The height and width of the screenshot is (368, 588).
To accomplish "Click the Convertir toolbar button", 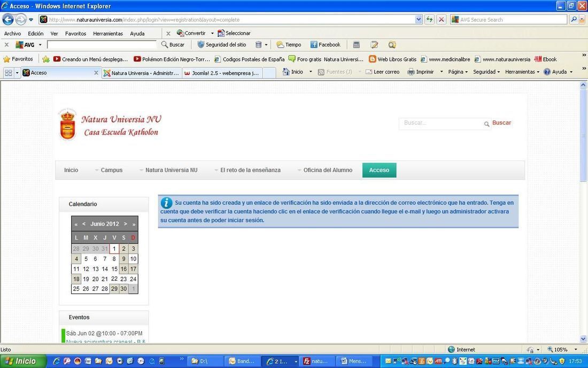I will 191,33.
